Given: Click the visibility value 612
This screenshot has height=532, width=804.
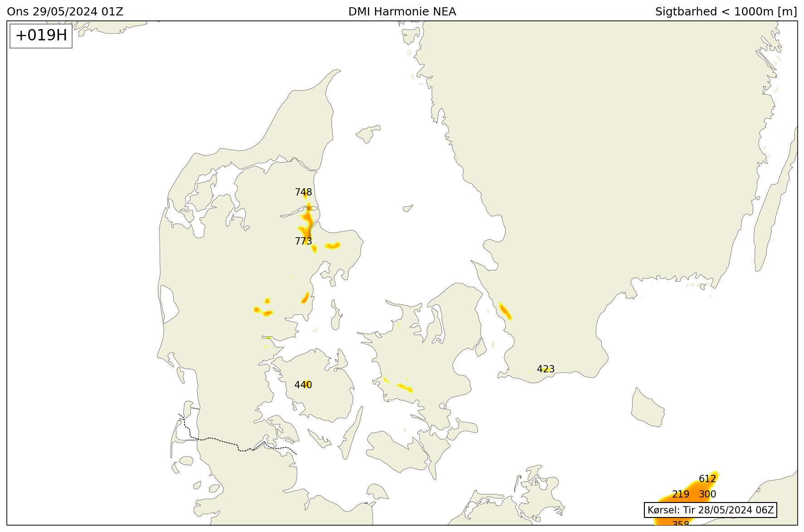Looking at the screenshot, I should click(707, 479).
